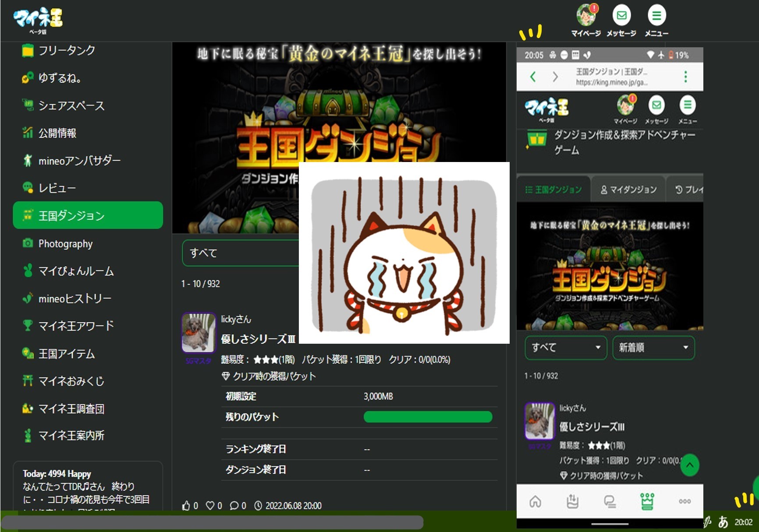Open 優しさシリーズⅢ dungeon in the desktop list
This screenshot has height=532, width=759.
point(258,339)
